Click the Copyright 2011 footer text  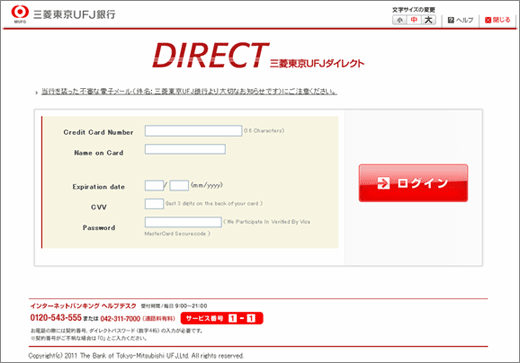click(136, 356)
